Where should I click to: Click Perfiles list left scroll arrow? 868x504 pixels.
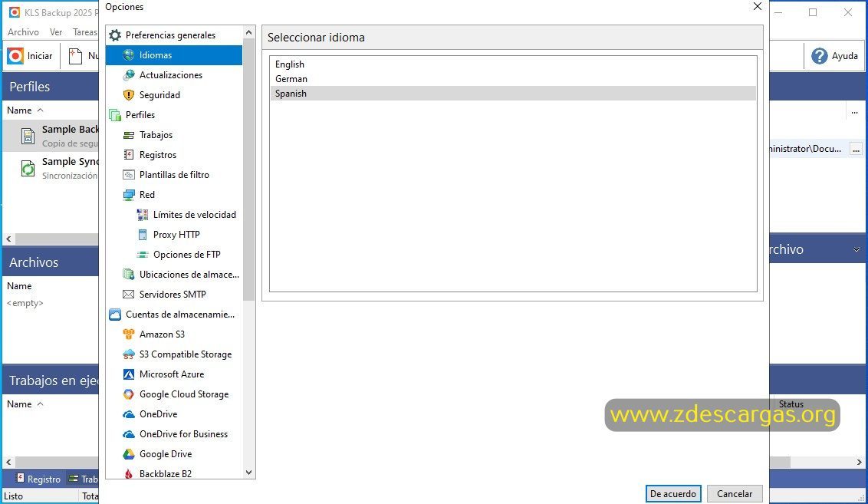coord(8,239)
